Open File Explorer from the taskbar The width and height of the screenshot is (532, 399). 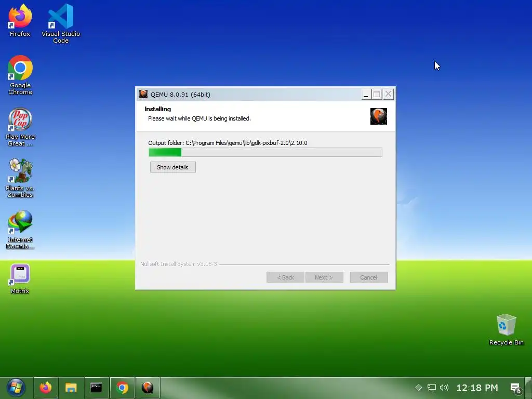(x=71, y=388)
